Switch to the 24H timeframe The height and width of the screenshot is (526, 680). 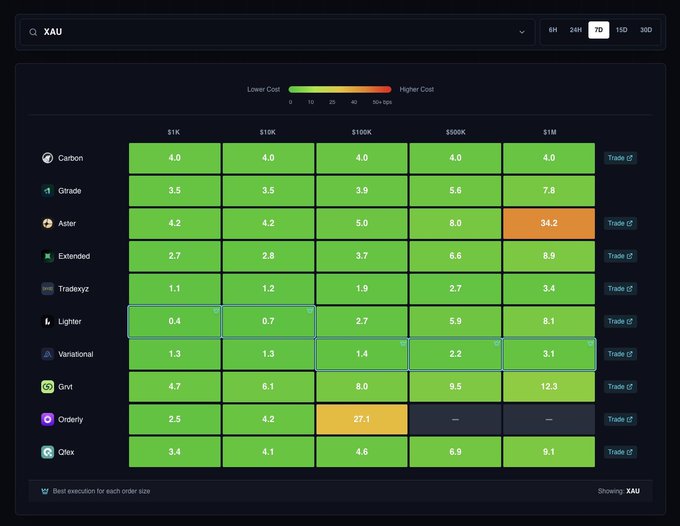coord(575,30)
